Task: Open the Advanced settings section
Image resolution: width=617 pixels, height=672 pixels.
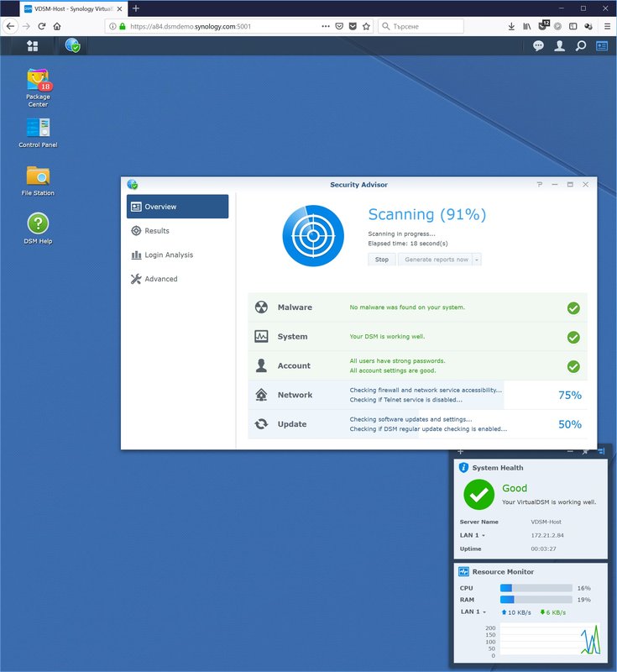Action: click(177, 279)
